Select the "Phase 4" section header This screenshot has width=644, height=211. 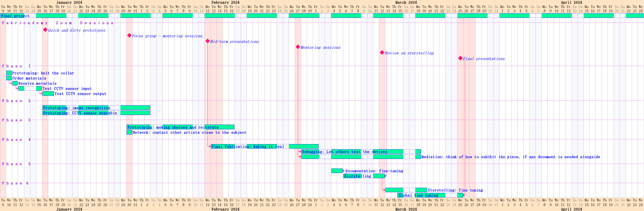pos(16,140)
